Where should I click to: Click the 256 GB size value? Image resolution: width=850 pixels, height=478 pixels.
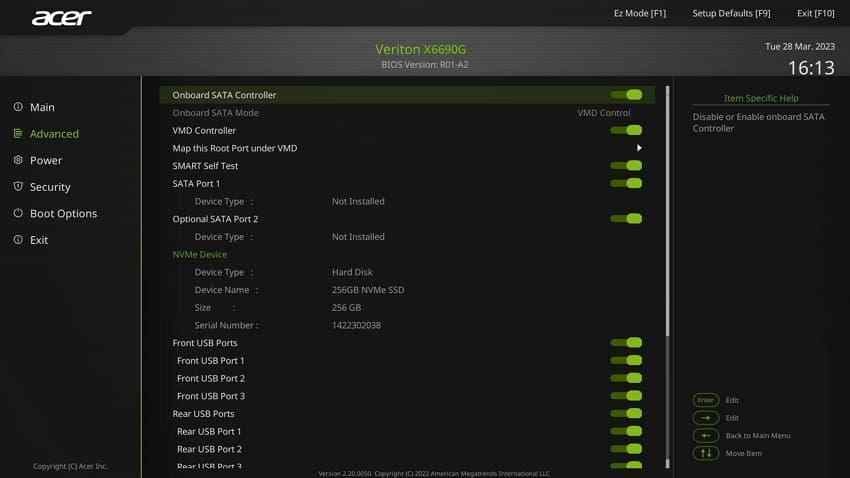point(346,307)
